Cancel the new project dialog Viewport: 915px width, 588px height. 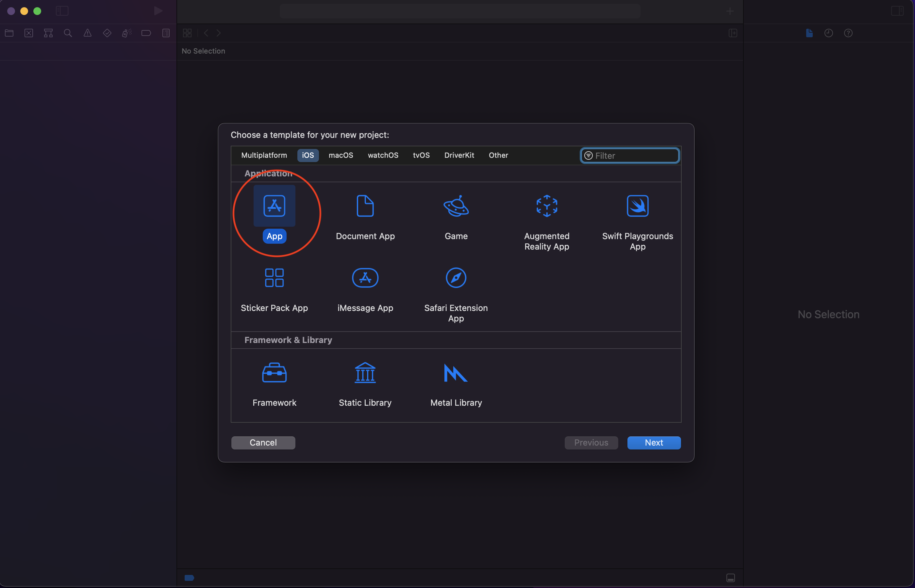(x=263, y=443)
